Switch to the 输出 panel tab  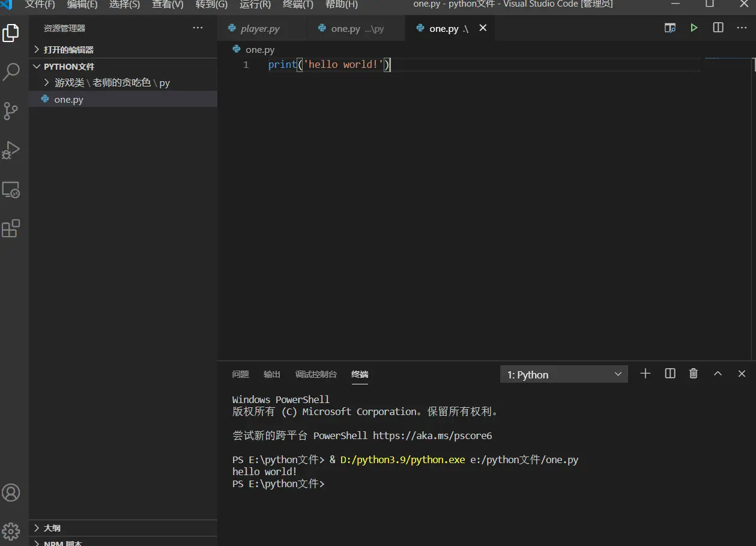(x=272, y=374)
